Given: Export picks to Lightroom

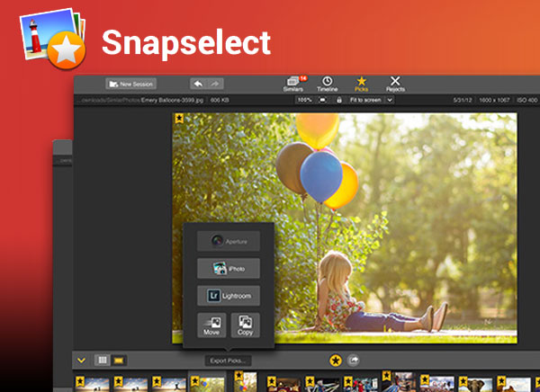Looking at the screenshot, I should pyautogui.click(x=229, y=296).
